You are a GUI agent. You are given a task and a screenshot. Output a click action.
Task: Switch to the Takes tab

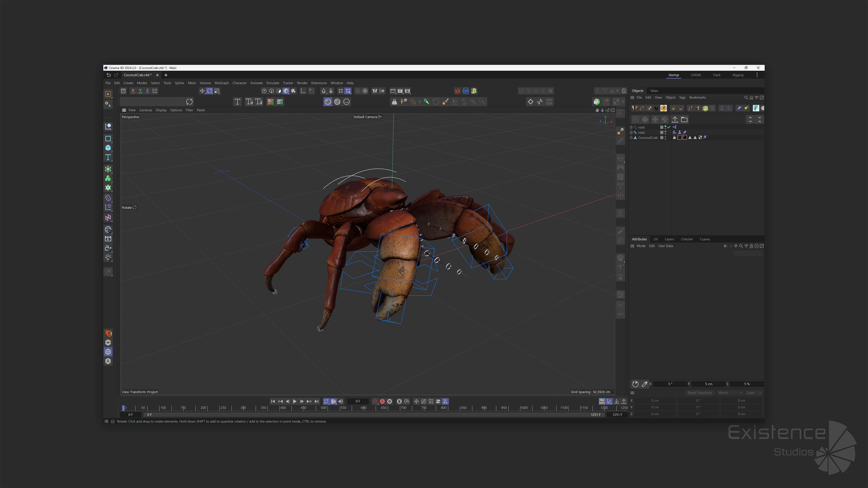click(x=654, y=91)
